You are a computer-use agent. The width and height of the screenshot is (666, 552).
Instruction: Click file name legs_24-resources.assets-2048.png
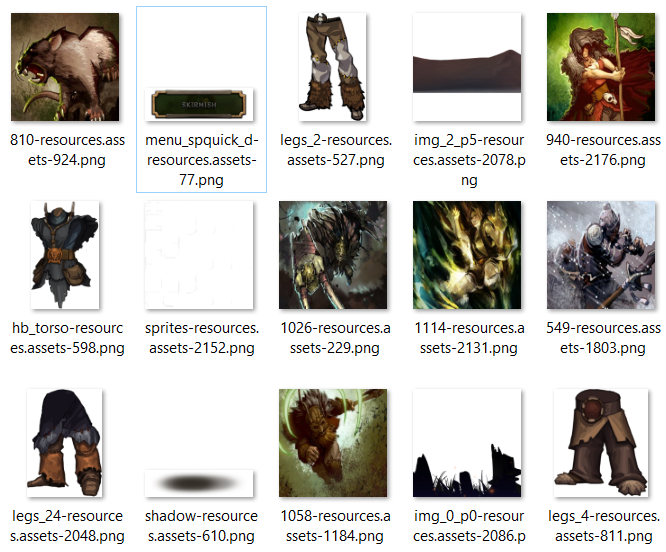click(x=67, y=526)
